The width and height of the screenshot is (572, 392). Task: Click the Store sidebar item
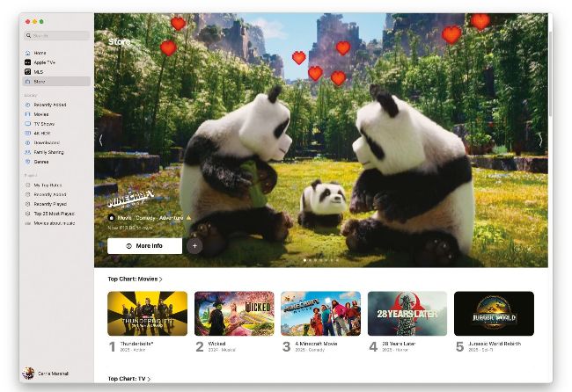click(40, 82)
